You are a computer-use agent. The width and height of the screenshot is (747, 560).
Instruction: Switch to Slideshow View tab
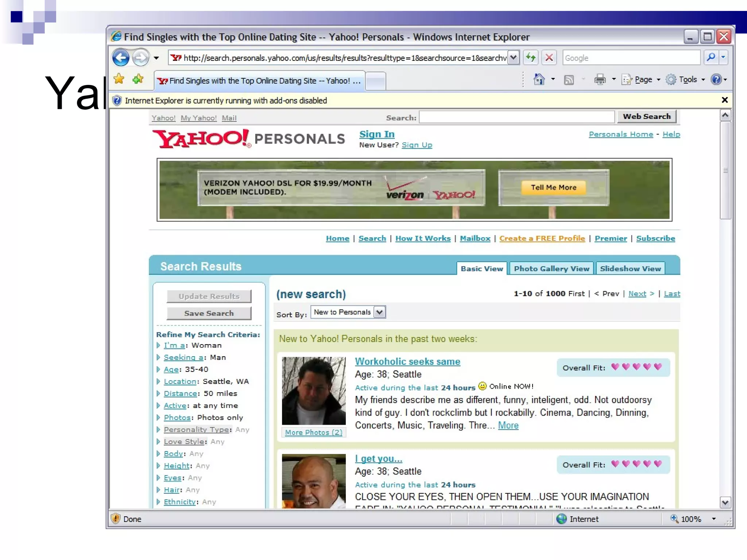[630, 269]
